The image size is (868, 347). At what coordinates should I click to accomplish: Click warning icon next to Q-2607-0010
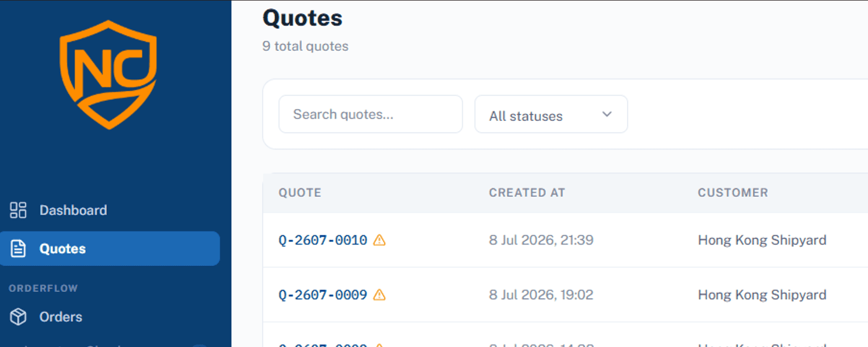[x=380, y=240]
